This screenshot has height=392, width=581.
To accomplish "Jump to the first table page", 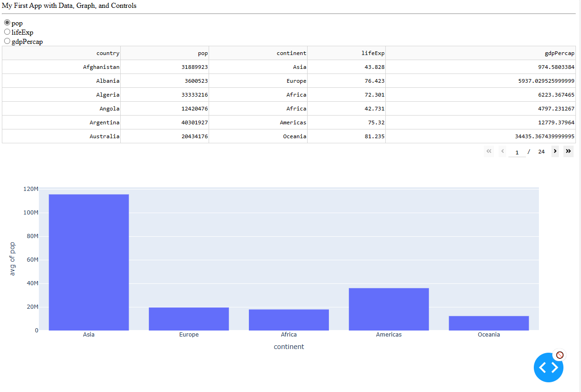I will pos(489,151).
